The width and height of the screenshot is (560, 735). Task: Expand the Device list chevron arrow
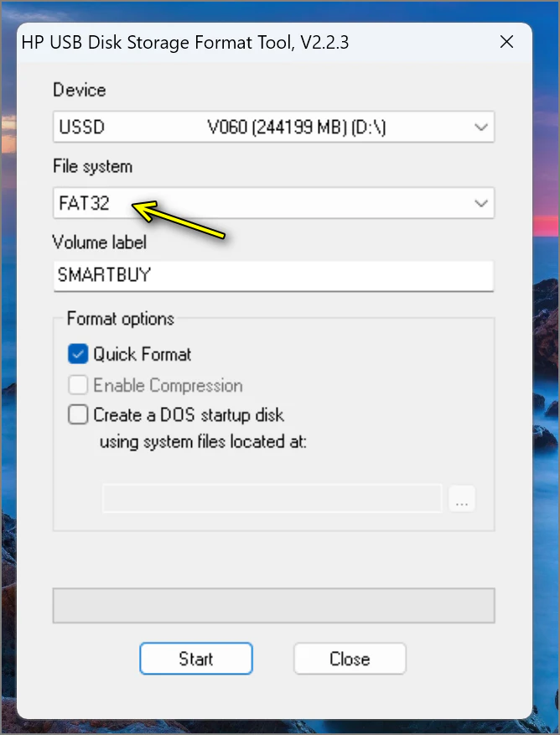click(x=481, y=127)
